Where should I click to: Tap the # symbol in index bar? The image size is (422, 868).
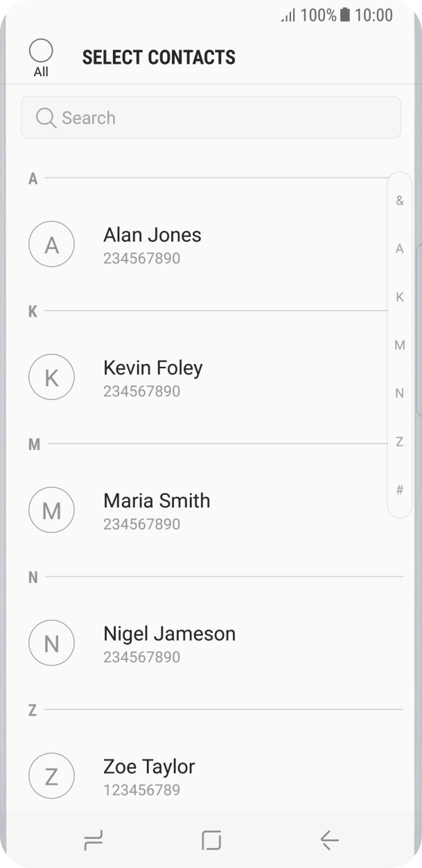point(400,490)
